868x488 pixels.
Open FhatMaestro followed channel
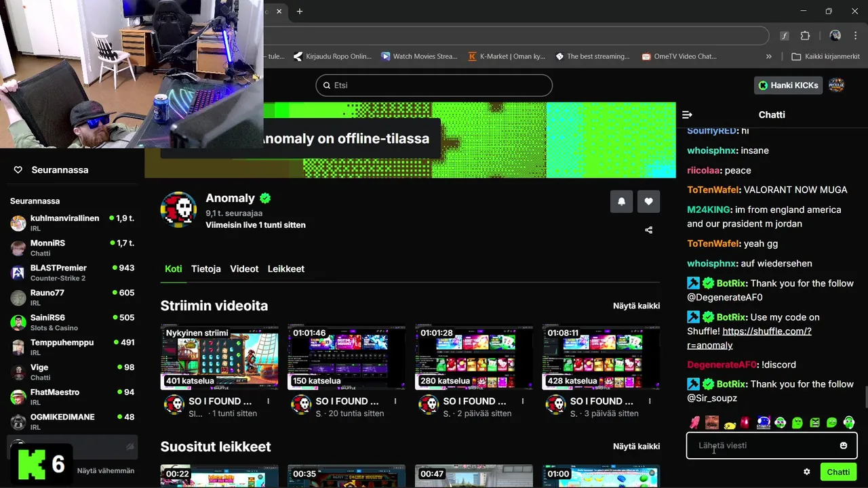[x=72, y=397]
